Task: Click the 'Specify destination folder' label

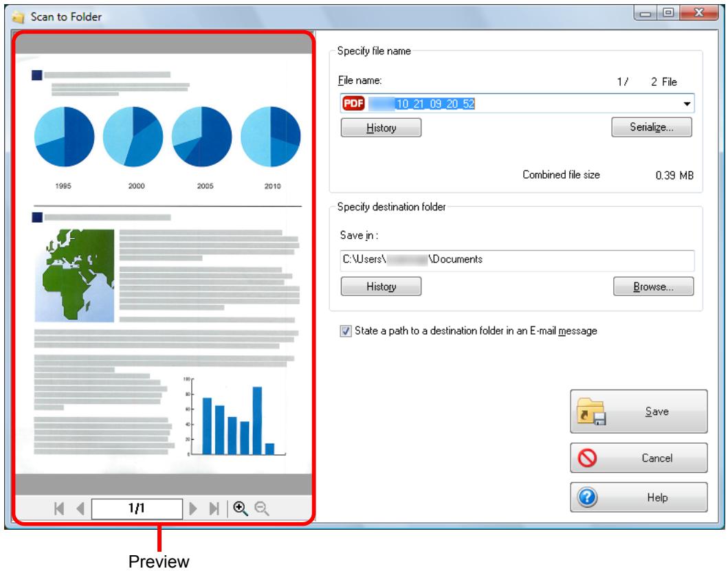Action: 391,207
